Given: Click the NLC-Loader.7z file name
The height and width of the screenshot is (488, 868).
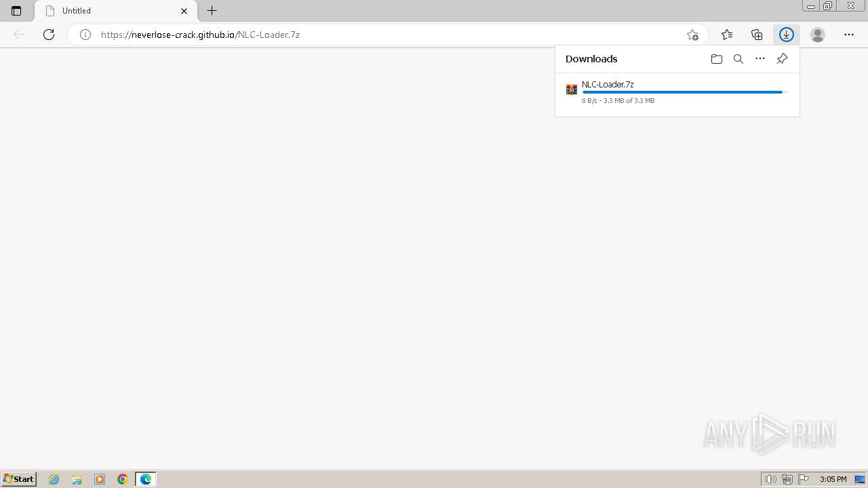Looking at the screenshot, I should (x=608, y=85).
